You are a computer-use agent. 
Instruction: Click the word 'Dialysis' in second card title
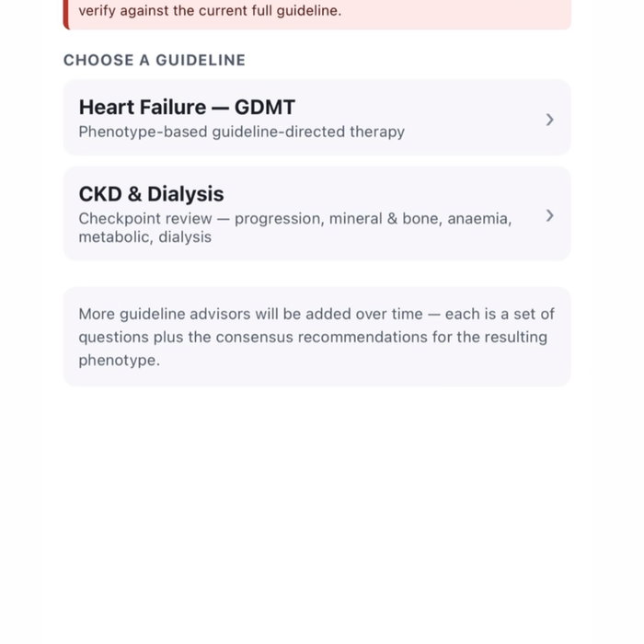click(x=186, y=194)
